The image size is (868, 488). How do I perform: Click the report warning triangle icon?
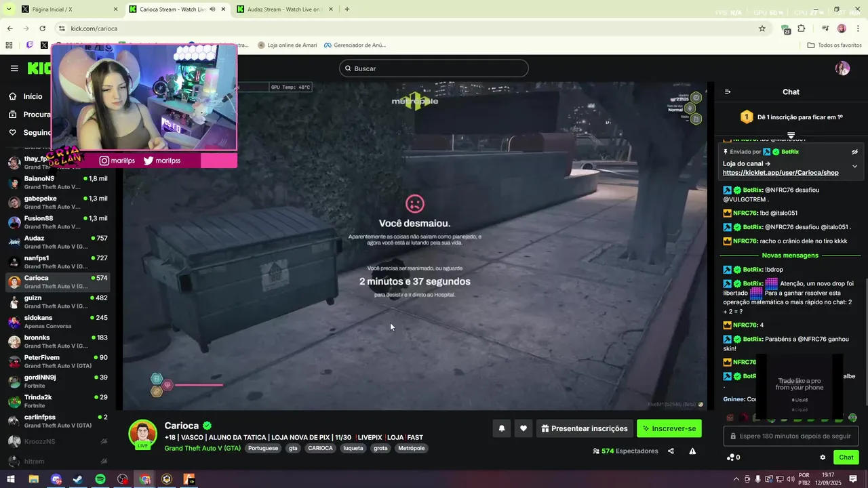(692, 451)
